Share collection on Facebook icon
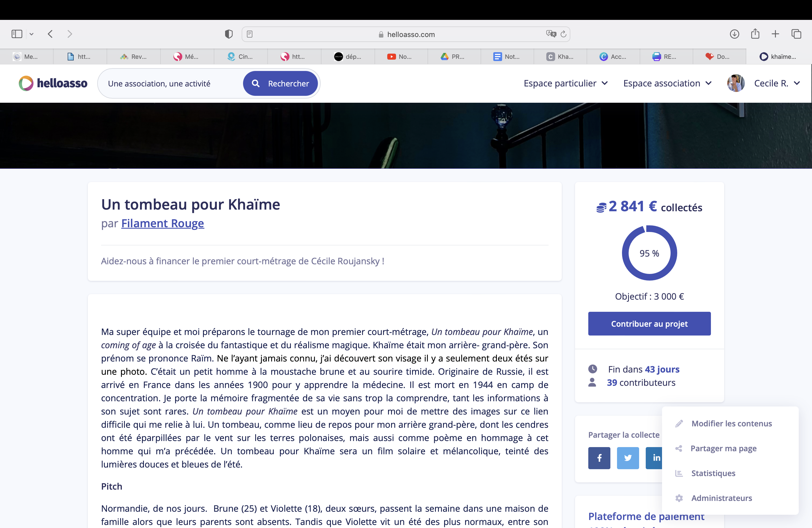Screen dimensions: 812x528 [599, 458]
